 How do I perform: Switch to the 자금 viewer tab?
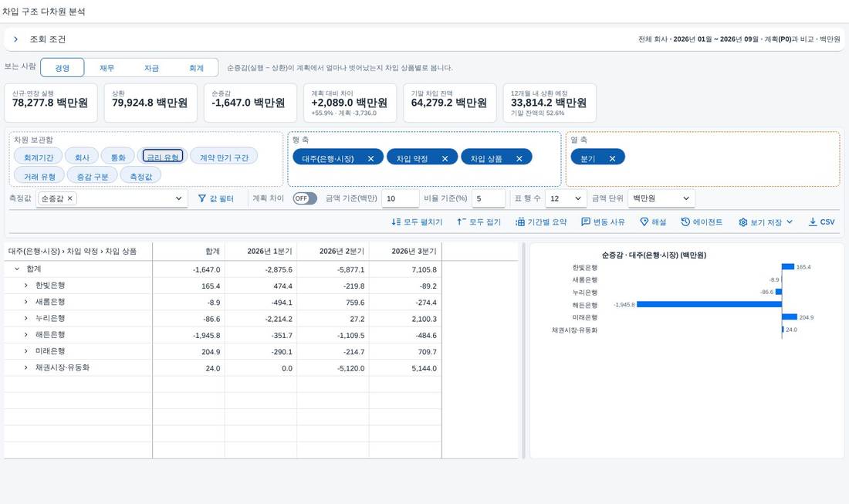(x=151, y=68)
